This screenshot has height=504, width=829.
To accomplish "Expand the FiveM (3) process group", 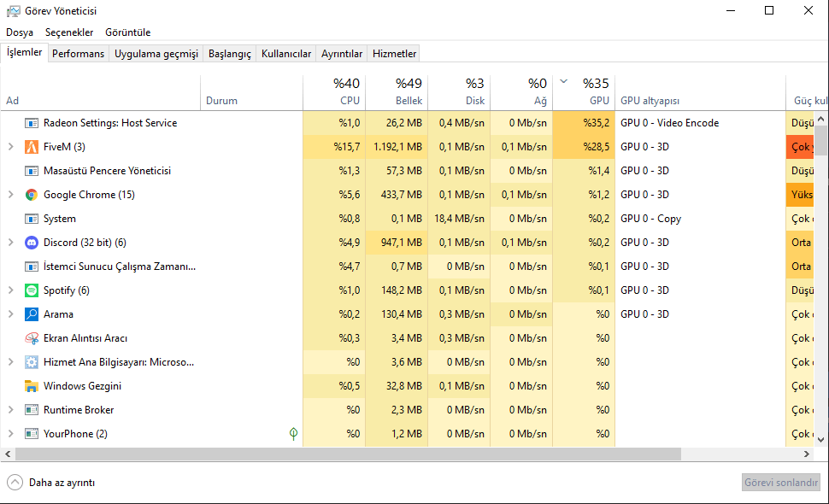I will tap(10, 147).
